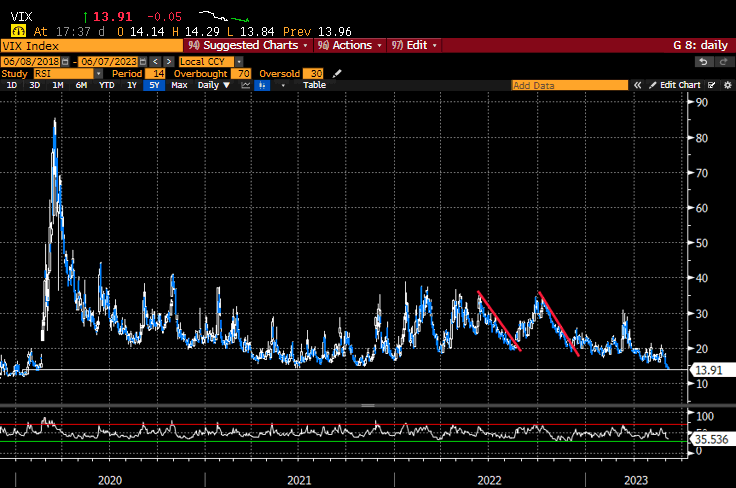The width and height of the screenshot is (736, 488).
Task: Open the Actions menu
Action: tap(350, 45)
